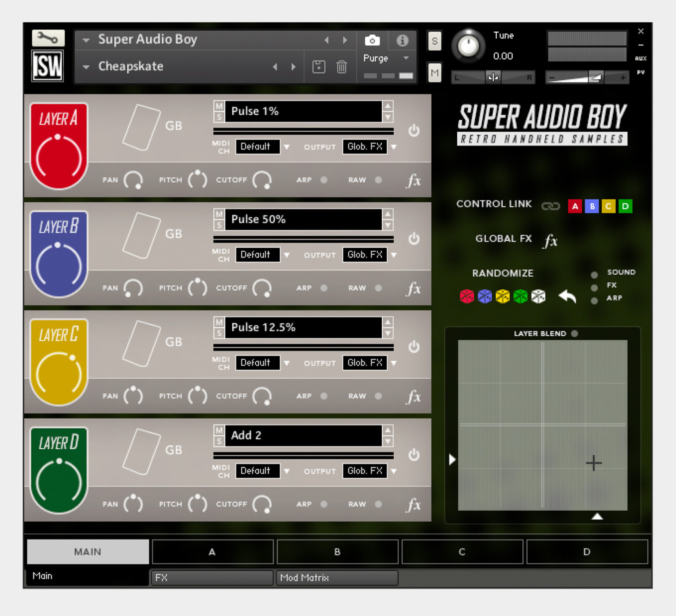The image size is (676, 616).
Task: Roll the red randomize dice
Action: point(467,296)
